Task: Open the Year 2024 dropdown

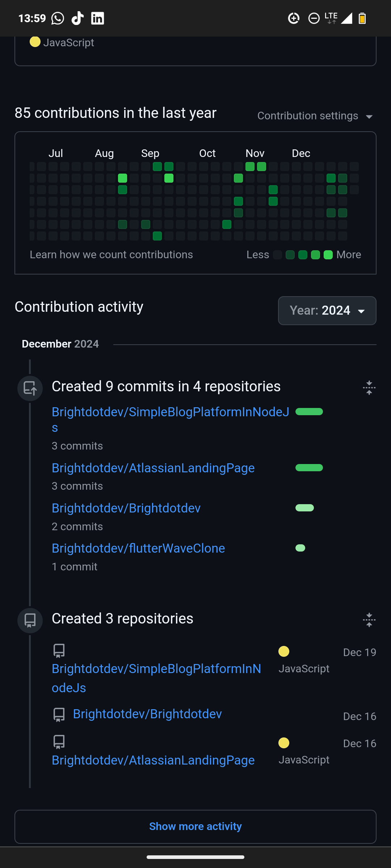Action: point(327,310)
